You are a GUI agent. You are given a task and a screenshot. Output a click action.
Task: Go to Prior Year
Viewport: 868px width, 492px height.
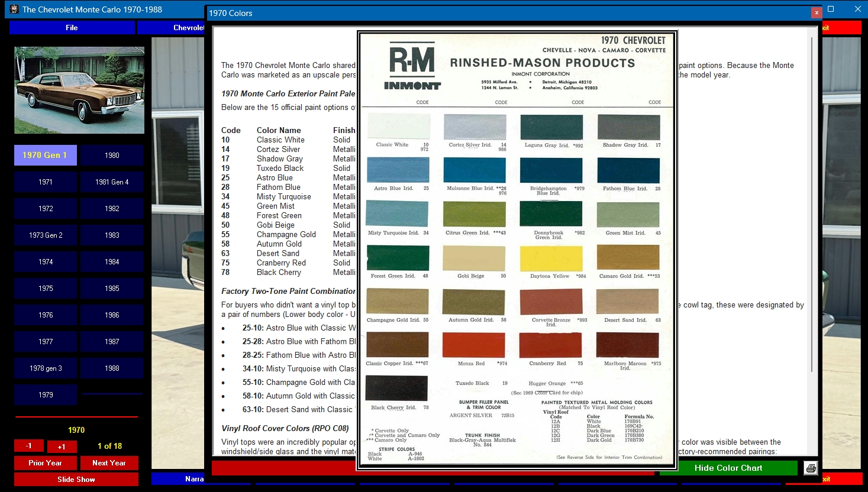pos(45,462)
